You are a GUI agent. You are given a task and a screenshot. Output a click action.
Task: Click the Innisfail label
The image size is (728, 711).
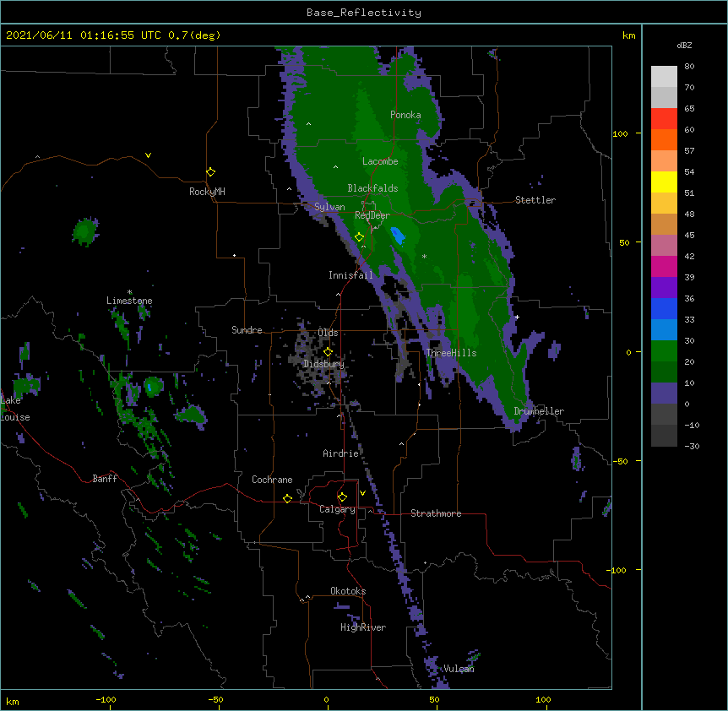click(x=350, y=275)
